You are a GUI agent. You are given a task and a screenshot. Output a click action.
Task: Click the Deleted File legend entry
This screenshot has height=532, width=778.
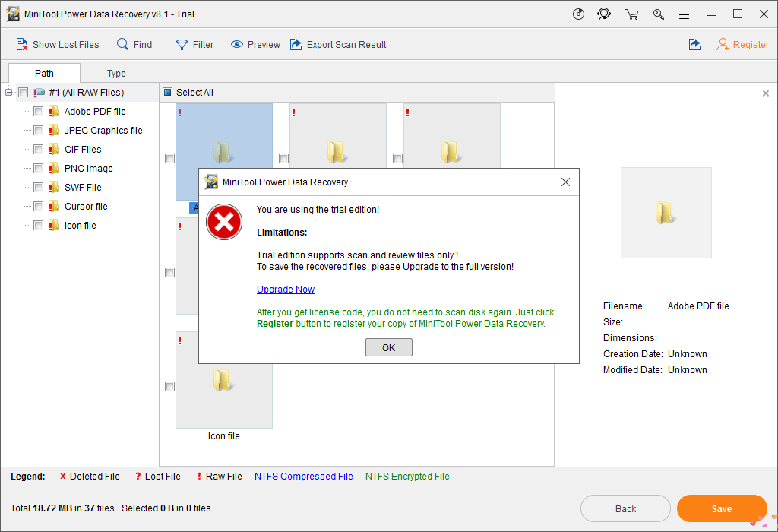pyautogui.click(x=90, y=477)
